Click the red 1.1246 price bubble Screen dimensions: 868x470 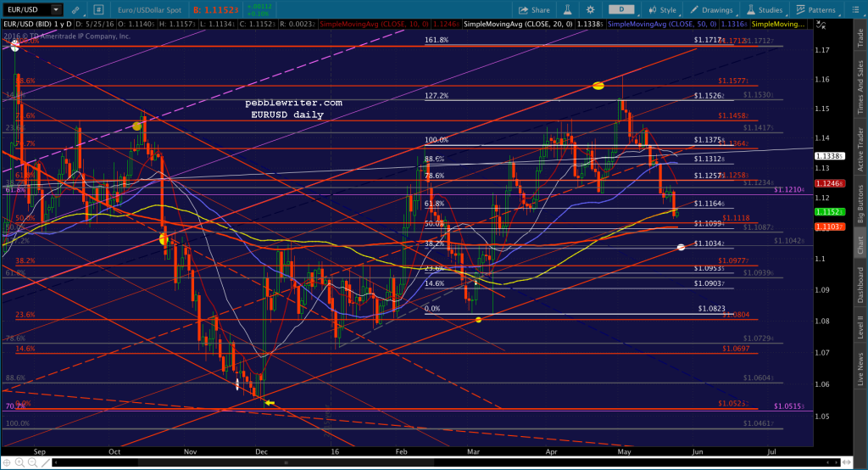830,183
